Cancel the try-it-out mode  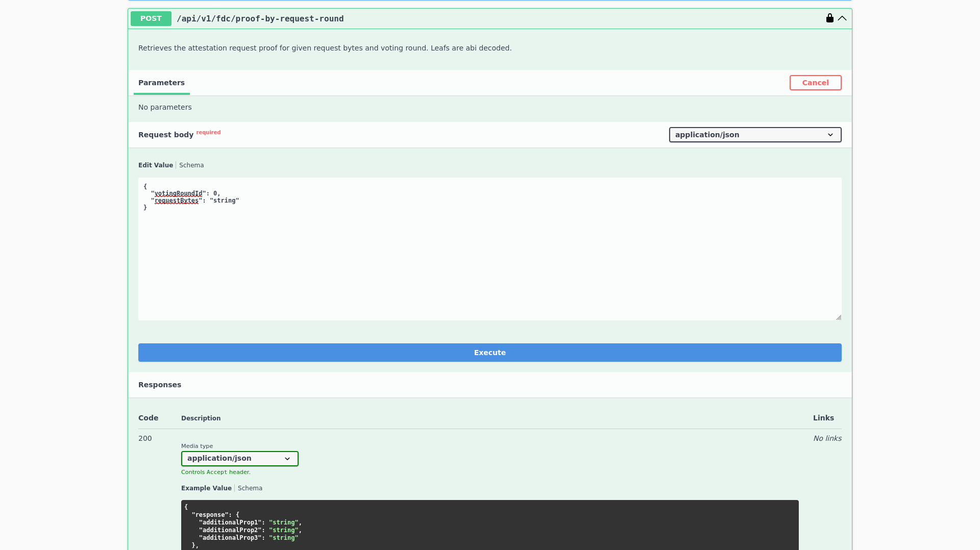[815, 83]
